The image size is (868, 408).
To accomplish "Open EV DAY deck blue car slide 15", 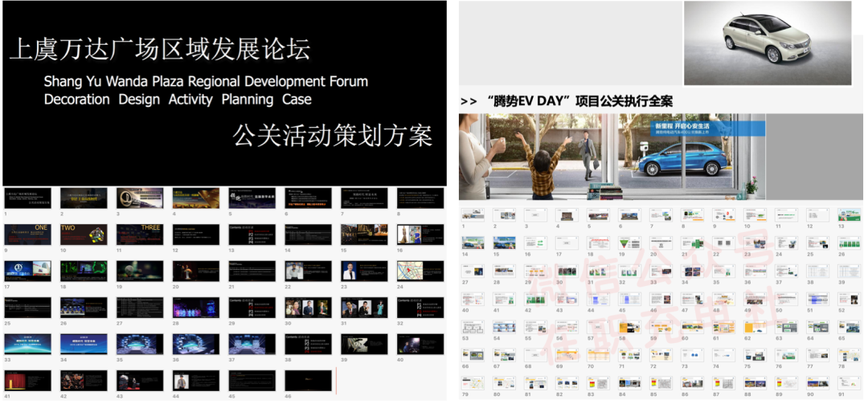I will 504,242.
